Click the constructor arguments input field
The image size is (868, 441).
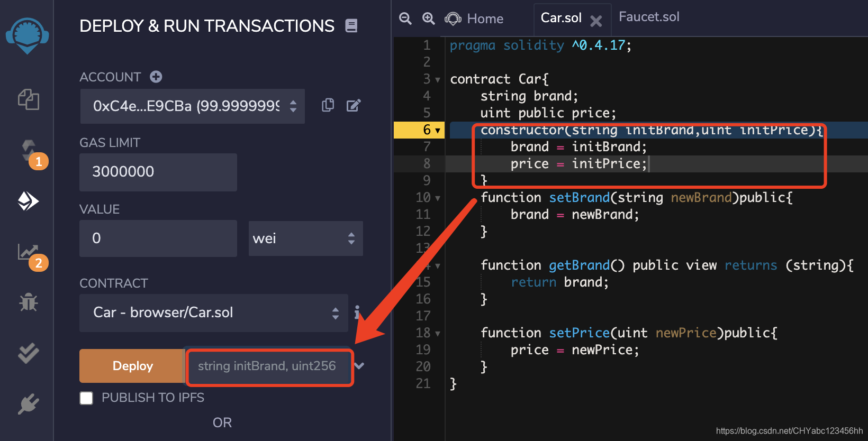point(269,366)
